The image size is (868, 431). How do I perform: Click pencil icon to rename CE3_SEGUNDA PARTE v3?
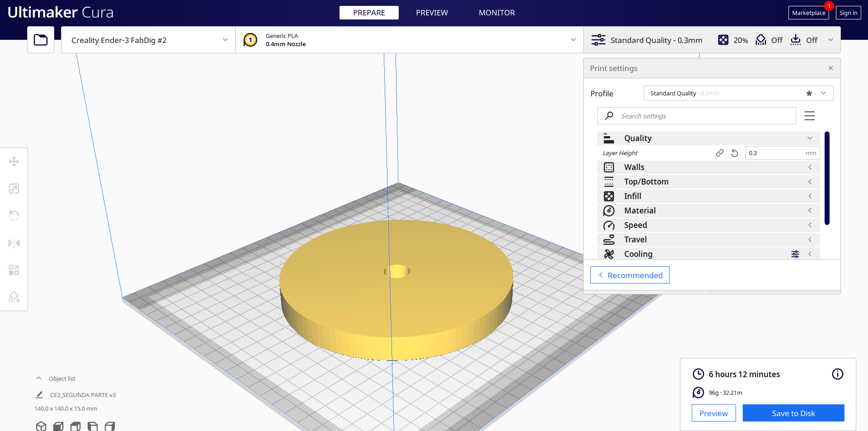(39, 395)
